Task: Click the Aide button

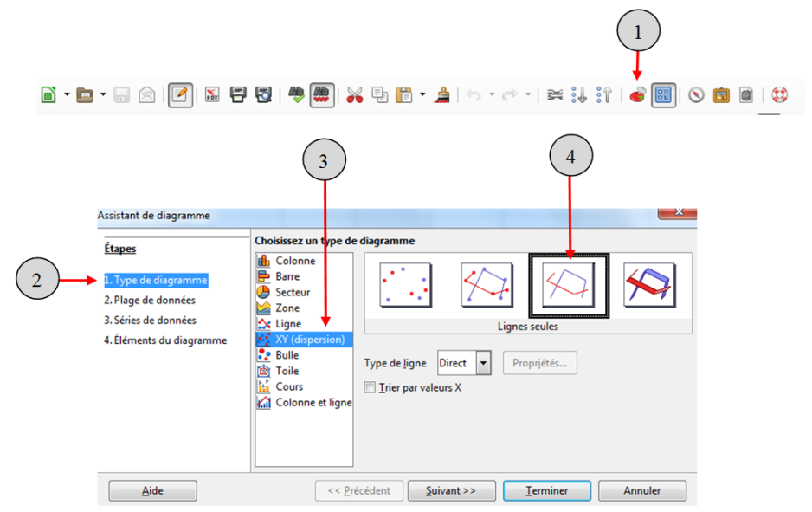Action: click(x=152, y=490)
